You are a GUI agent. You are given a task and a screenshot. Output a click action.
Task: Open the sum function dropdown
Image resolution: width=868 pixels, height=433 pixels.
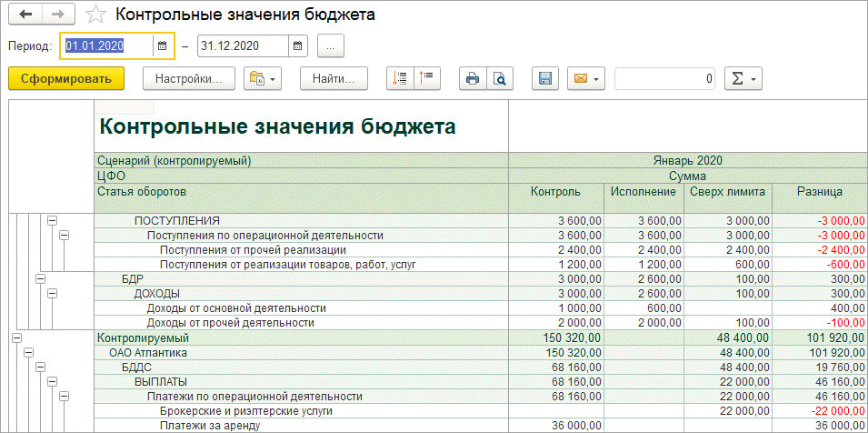point(743,79)
